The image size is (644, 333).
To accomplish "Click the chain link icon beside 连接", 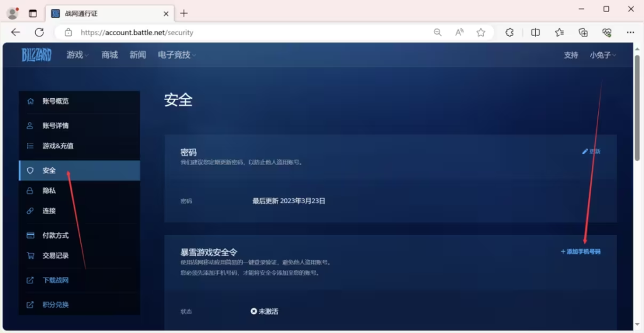I will (30, 211).
